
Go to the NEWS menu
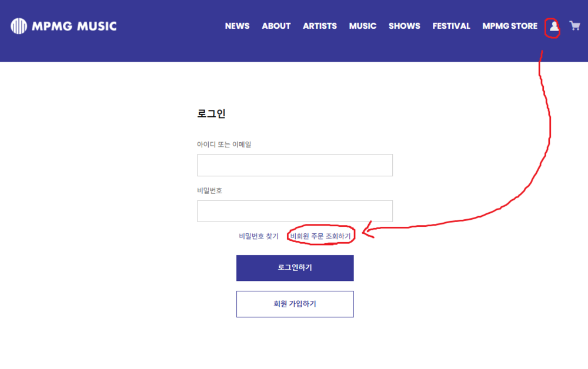click(237, 26)
